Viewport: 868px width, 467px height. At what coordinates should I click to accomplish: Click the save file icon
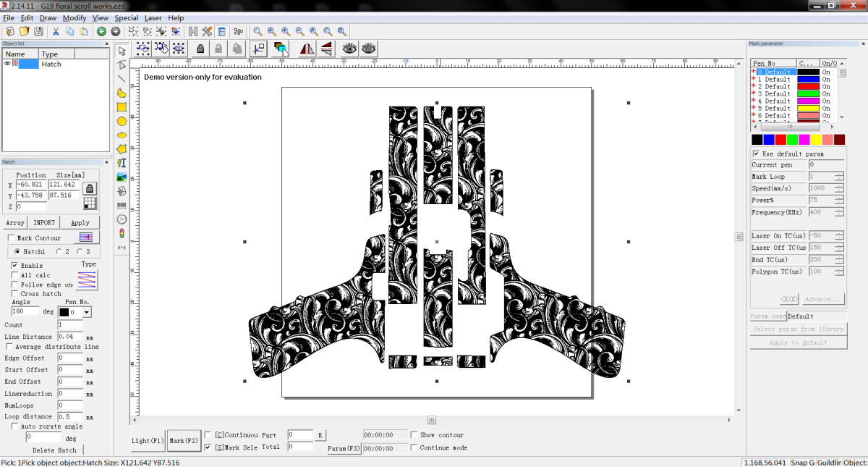[38, 31]
